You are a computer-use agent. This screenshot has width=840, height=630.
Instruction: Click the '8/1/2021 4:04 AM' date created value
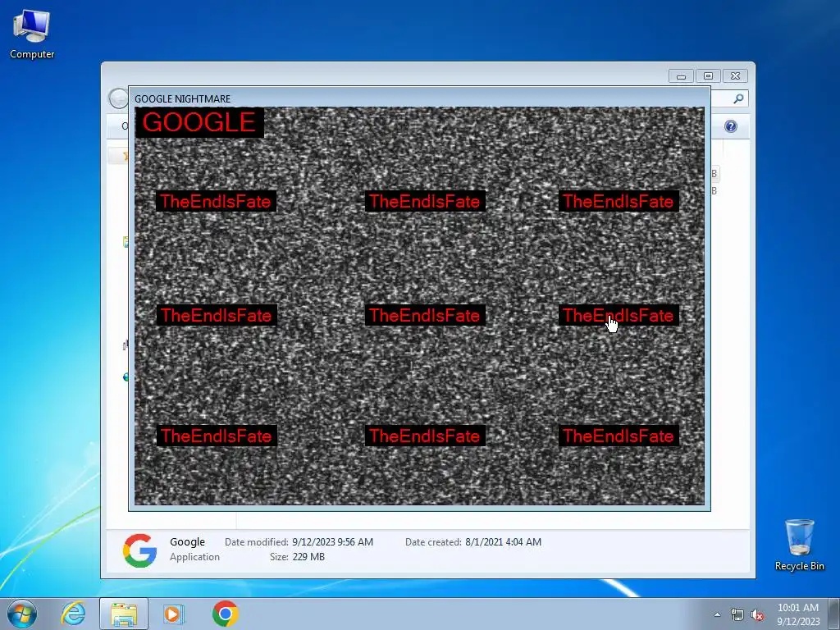coord(503,541)
